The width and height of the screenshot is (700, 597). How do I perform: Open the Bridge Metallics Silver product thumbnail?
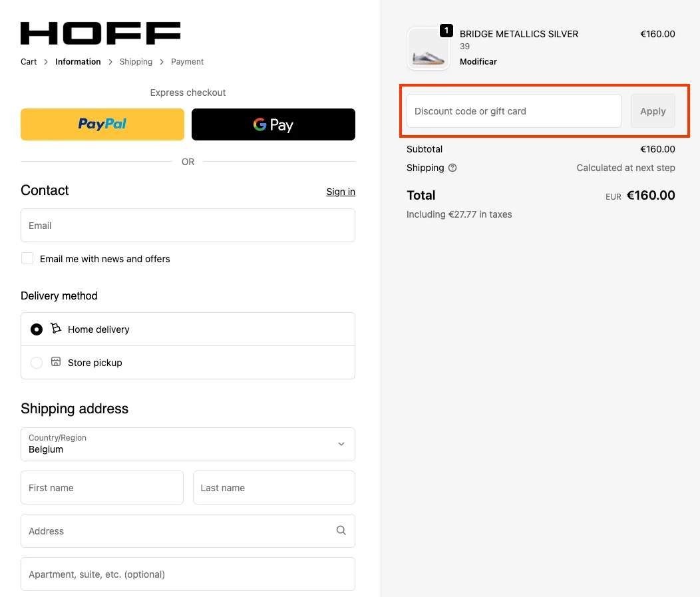pyautogui.click(x=428, y=49)
